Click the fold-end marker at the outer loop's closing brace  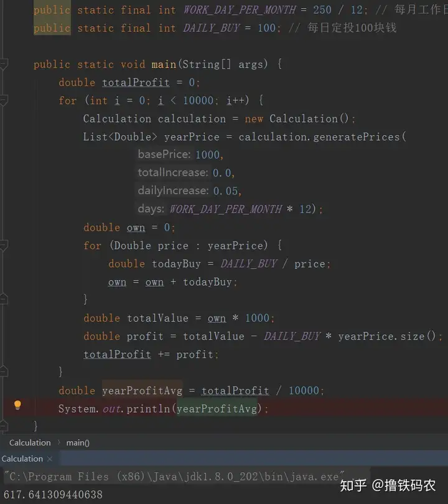click(4, 371)
